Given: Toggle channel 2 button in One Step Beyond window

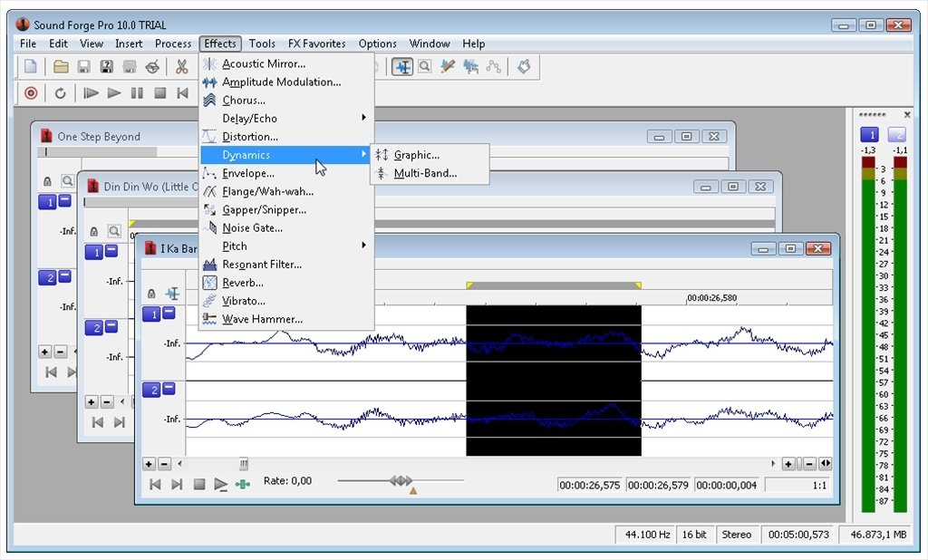Looking at the screenshot, I should [47, 277].
